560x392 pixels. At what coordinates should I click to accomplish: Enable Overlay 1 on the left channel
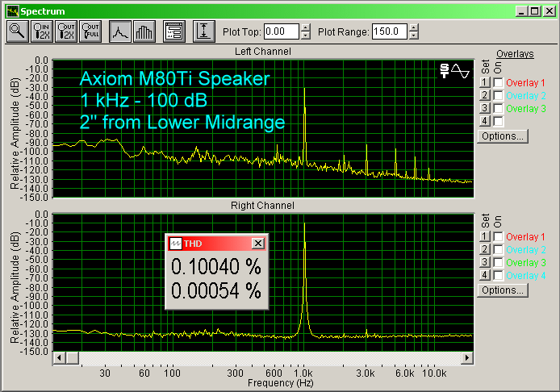point(498,83)
